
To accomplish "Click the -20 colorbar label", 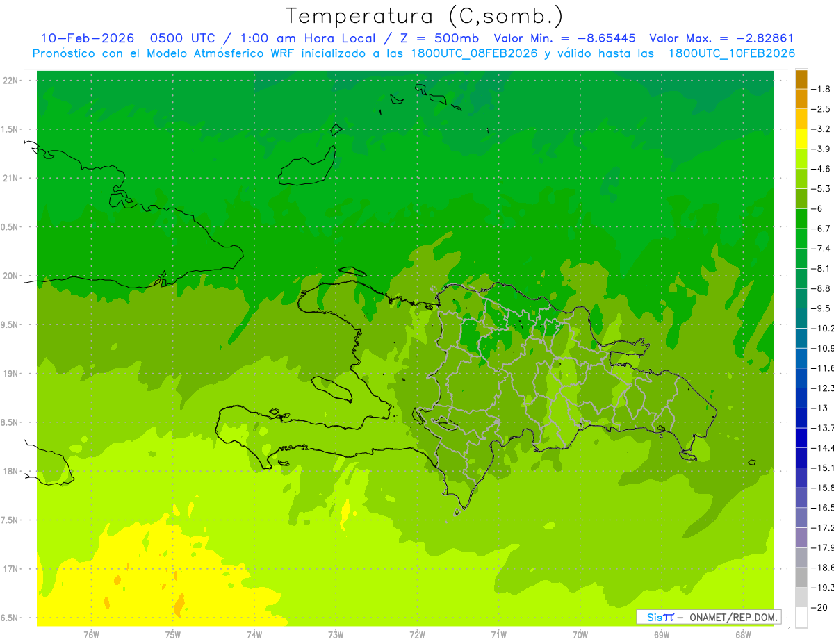I will point(818,607).
